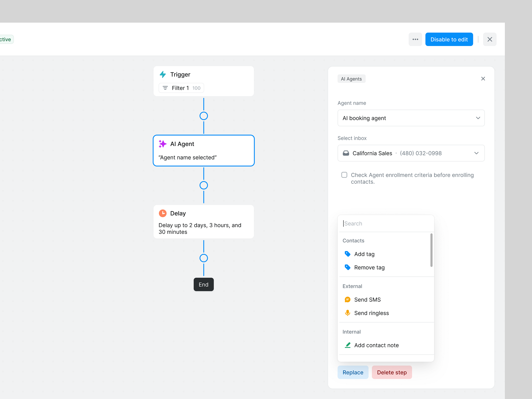The image size is (532, 399).
Task: Click the Delete step button
Action: (x=392, y=372)
